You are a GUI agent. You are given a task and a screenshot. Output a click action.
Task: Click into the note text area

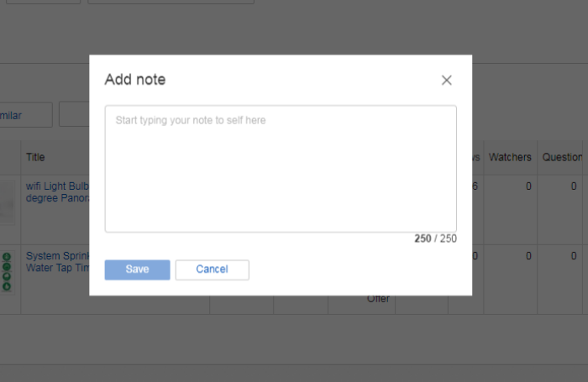click(x=281, y=168)
